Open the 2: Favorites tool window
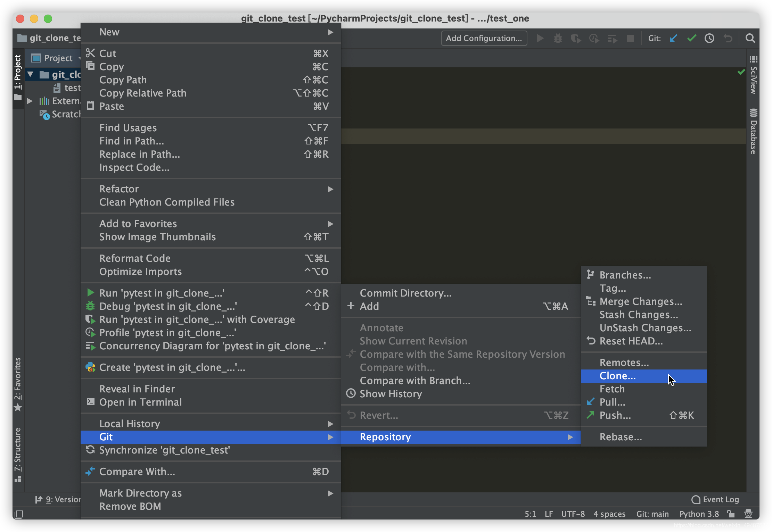The image size is (772, 532). coord(18,384)
